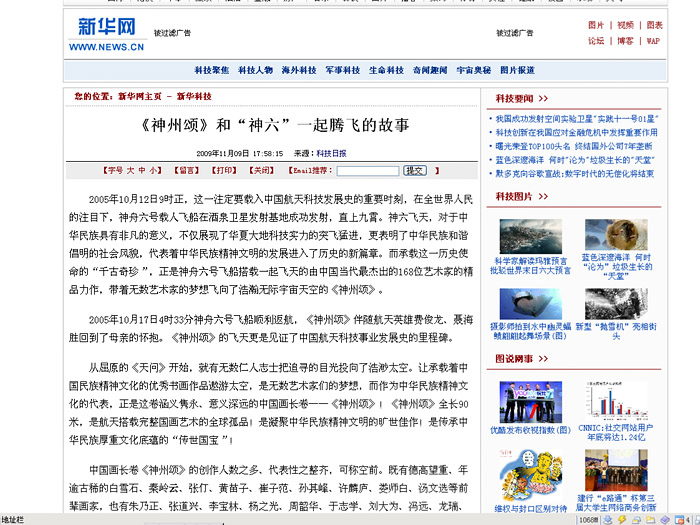
Task: Open the 生命科技 navigation tab
Action: pyautogui.click(x=387, y=70)
